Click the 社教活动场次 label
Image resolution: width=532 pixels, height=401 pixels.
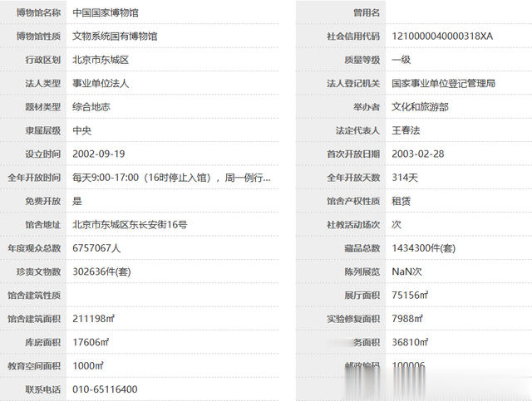(x=353, y=225)
